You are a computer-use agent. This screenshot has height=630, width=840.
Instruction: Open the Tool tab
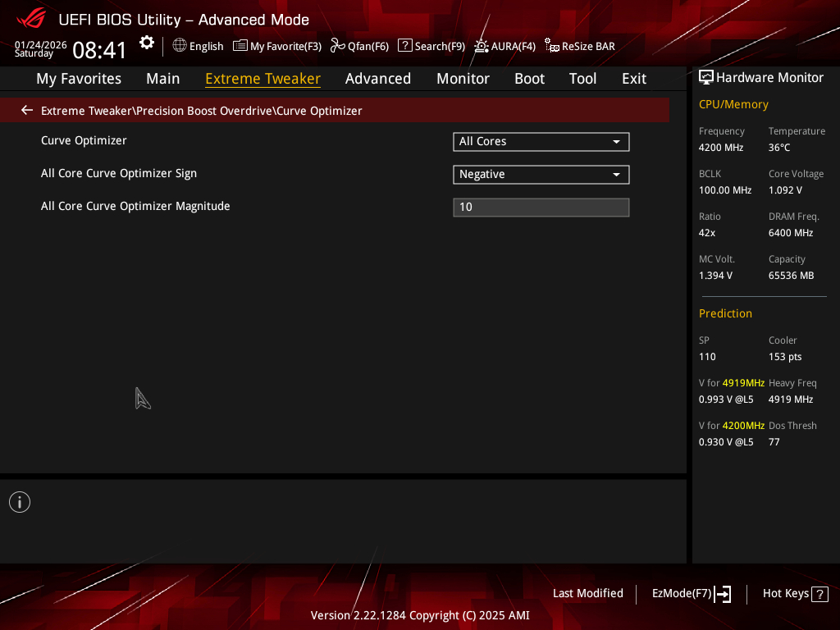[583, 79]
